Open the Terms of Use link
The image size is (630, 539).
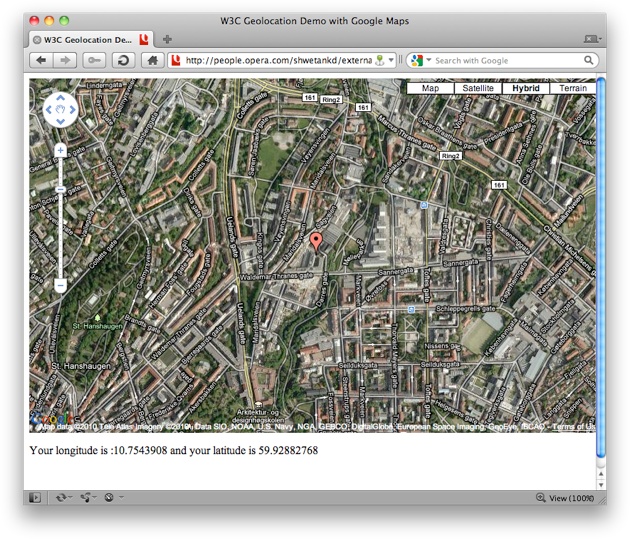[x=574, y=427]
